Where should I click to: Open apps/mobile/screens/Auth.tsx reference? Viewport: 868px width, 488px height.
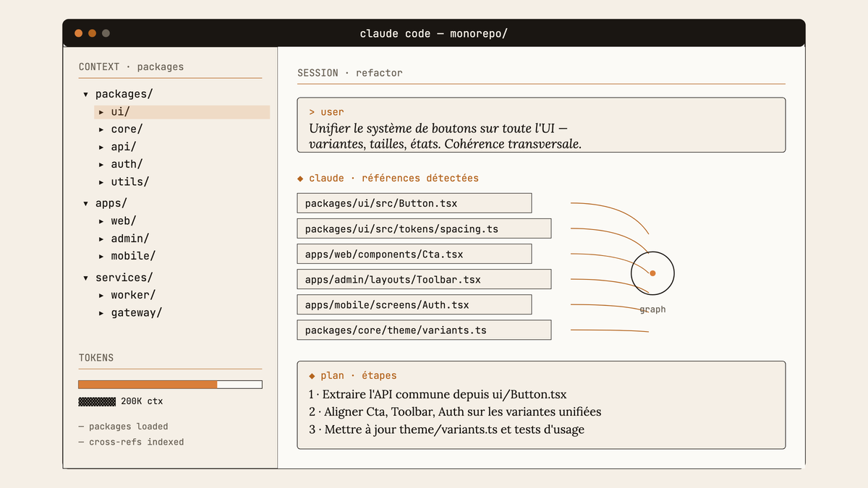(414, 304)
